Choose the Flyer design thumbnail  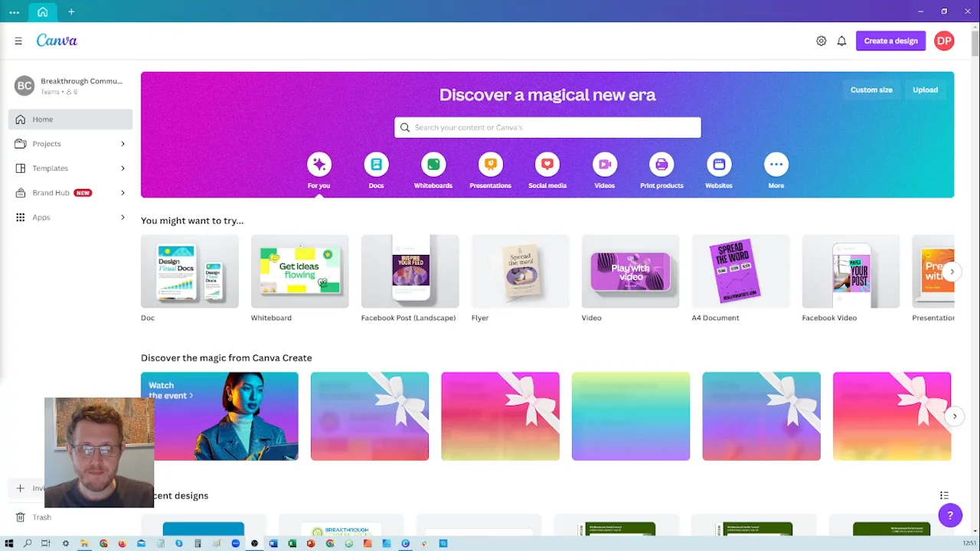(521, 272)
